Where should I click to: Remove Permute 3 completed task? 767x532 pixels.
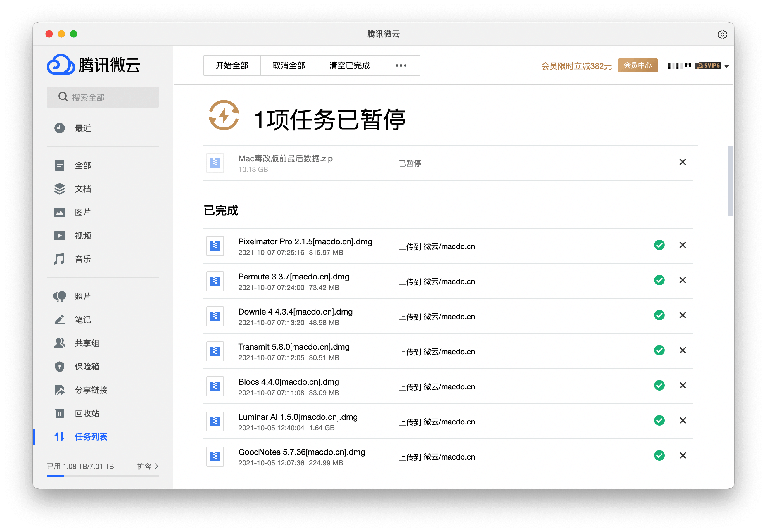point(682,280)
